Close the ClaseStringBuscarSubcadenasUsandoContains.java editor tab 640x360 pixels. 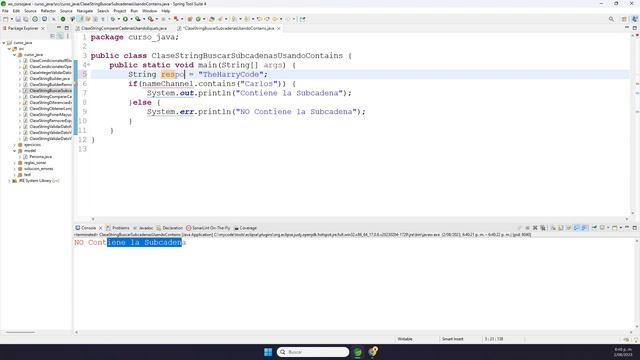pyautogui.click(x=279, y=28)
